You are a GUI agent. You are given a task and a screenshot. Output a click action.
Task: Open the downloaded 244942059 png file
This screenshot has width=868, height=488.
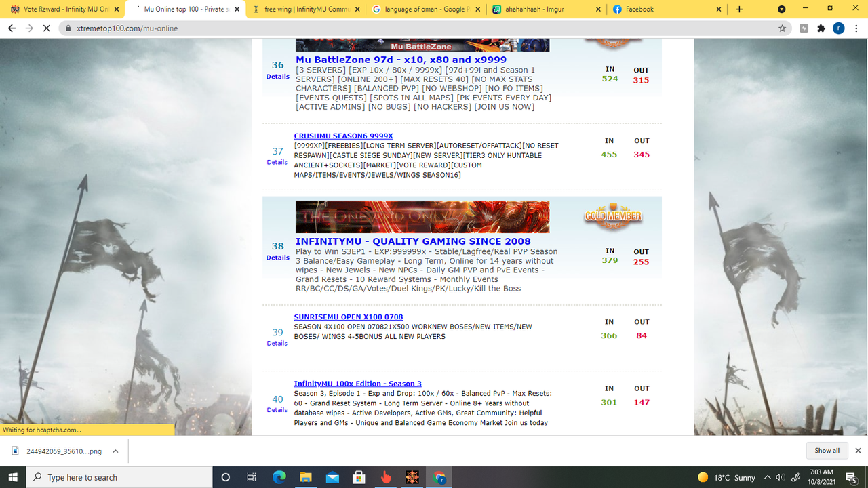click(57, 451)
